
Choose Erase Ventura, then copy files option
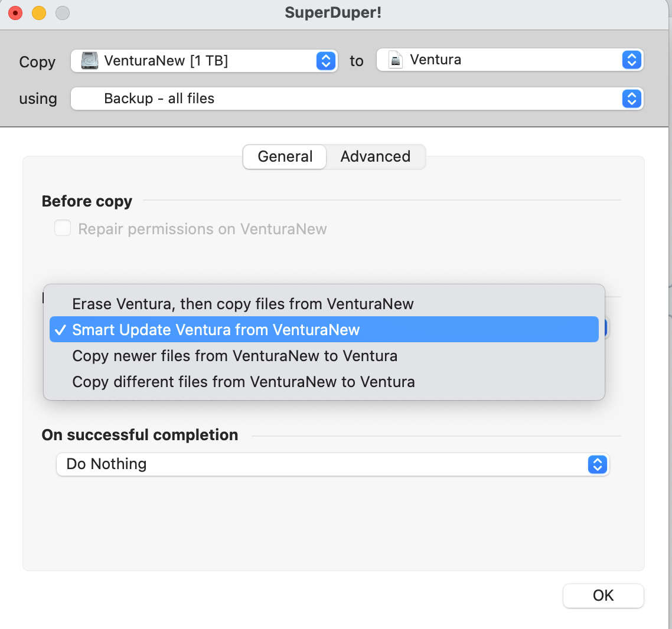click(x=243, y=304)
